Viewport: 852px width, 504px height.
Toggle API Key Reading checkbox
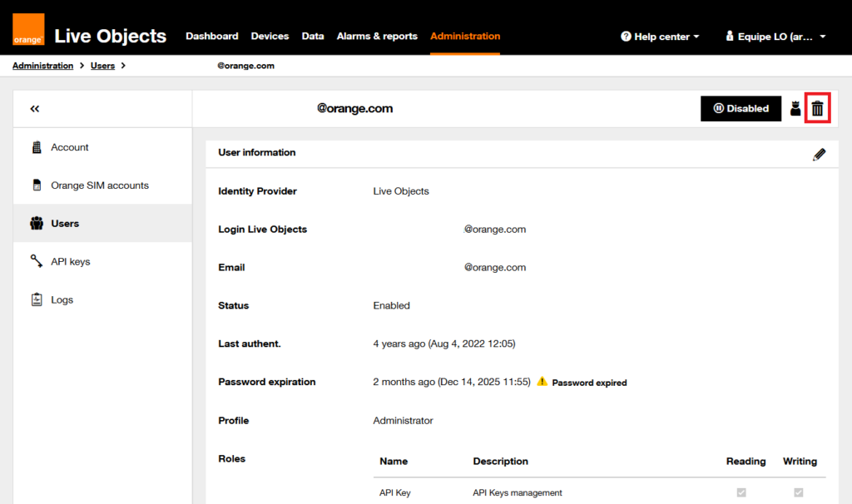point(741,492)
